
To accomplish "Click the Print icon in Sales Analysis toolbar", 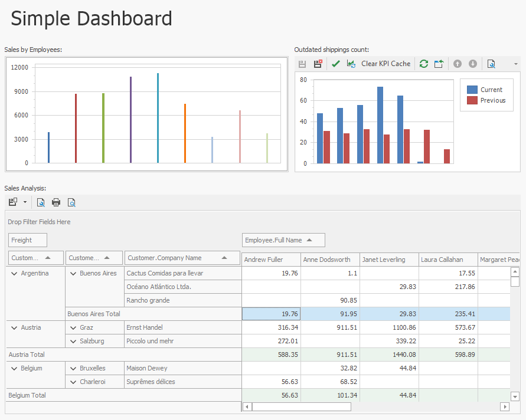I will point(56,202).
